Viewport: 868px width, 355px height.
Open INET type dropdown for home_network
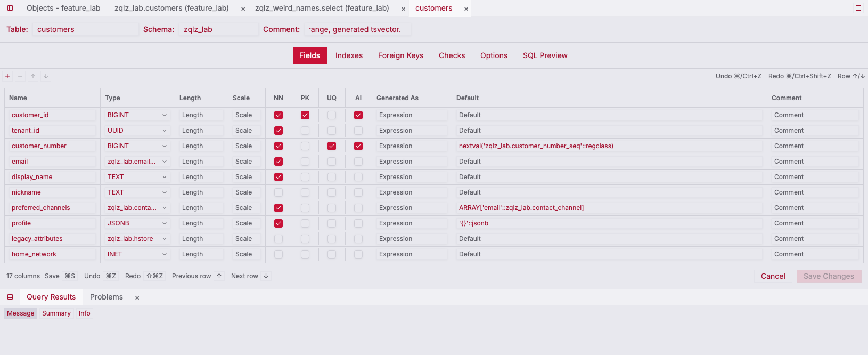click(x=137, y=254)
